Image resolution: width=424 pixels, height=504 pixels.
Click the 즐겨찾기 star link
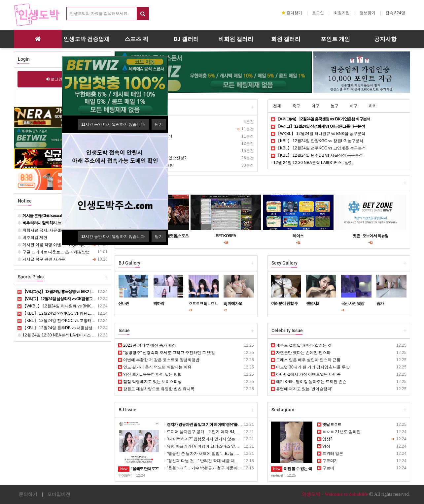click(x=292, y=13)
